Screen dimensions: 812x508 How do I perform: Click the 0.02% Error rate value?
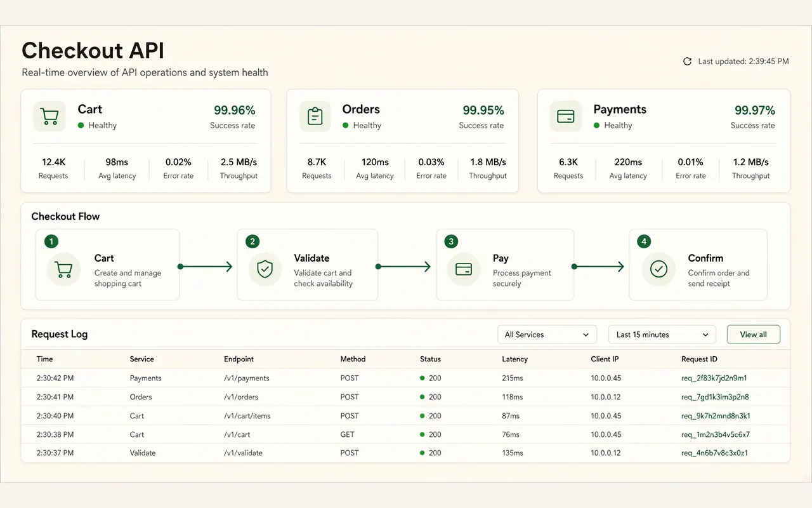pos(178,162)
